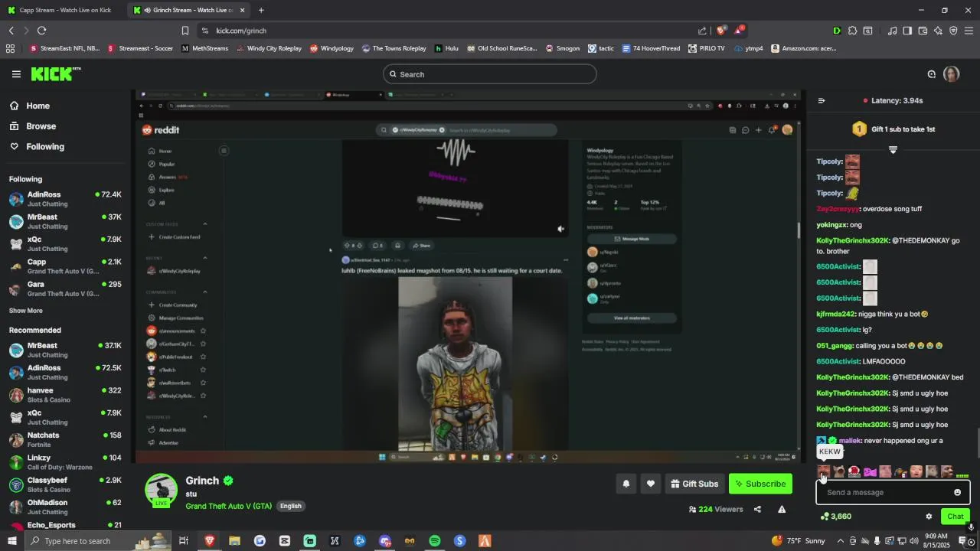Image resolution: width=980 pixels, height=551 pixels.
Task: Open Classybeef recommended channel
Action: (x=65, y=484)
